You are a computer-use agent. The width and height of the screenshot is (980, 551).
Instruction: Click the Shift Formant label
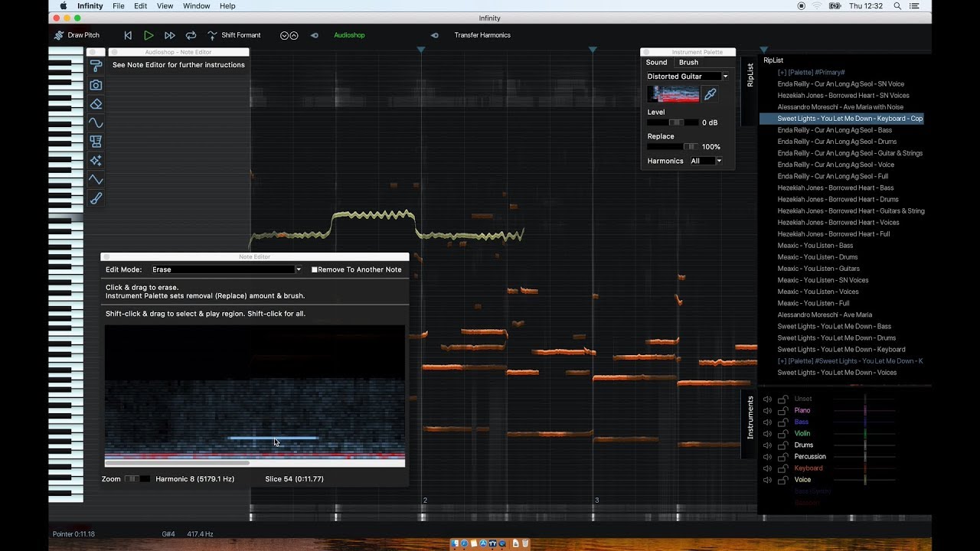[x=241, y=35]
